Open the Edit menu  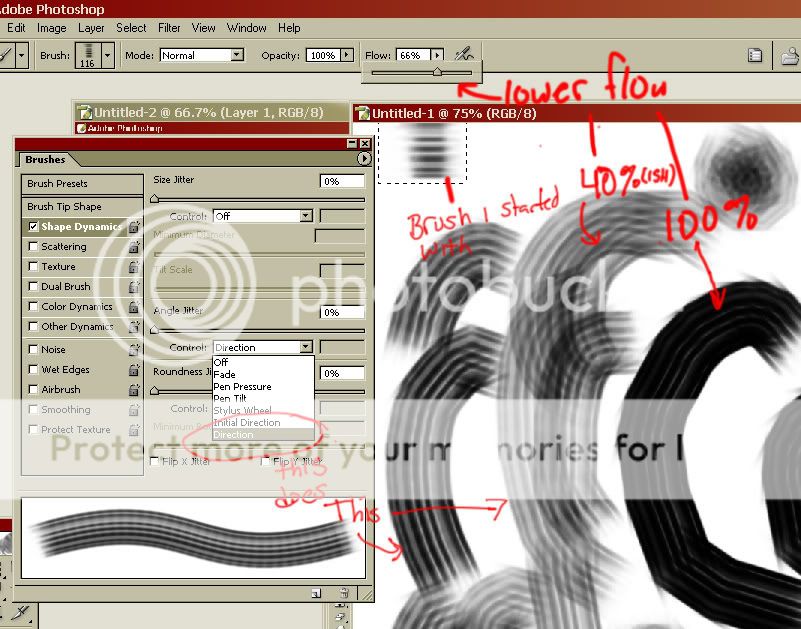16,28
